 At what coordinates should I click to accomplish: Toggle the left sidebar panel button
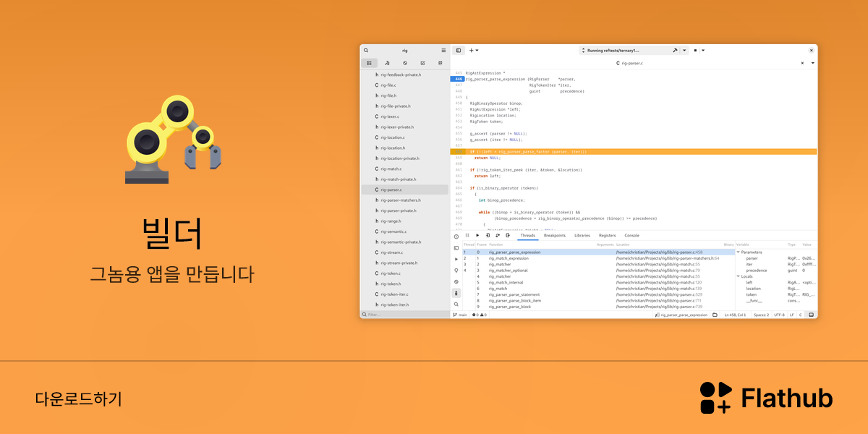click(x=459, y=51)
